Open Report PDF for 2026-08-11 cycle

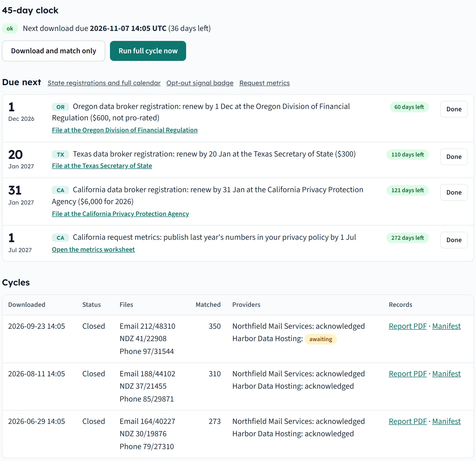(407, 374)
